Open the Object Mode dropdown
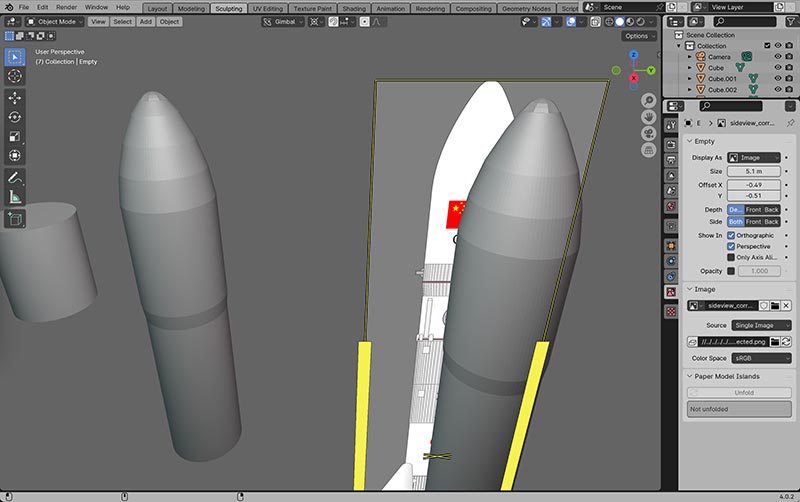This screenshot has width=800, height=502. (54, 21)
